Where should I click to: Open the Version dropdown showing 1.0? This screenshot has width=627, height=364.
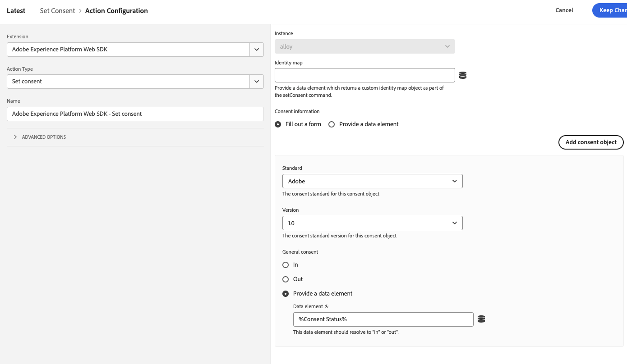[372, 223]
